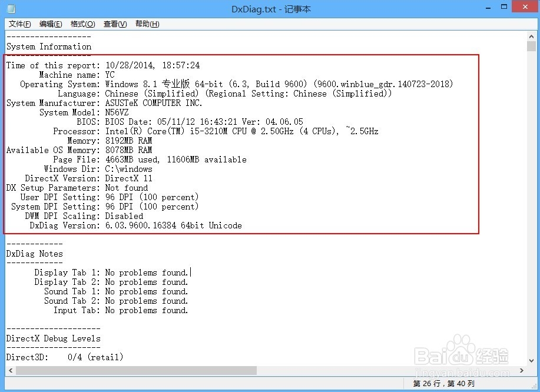The width and height of the screenshot is (540, 392).
Task: Click the 'Sound Tab 1' line
Action: coord(116,291)
